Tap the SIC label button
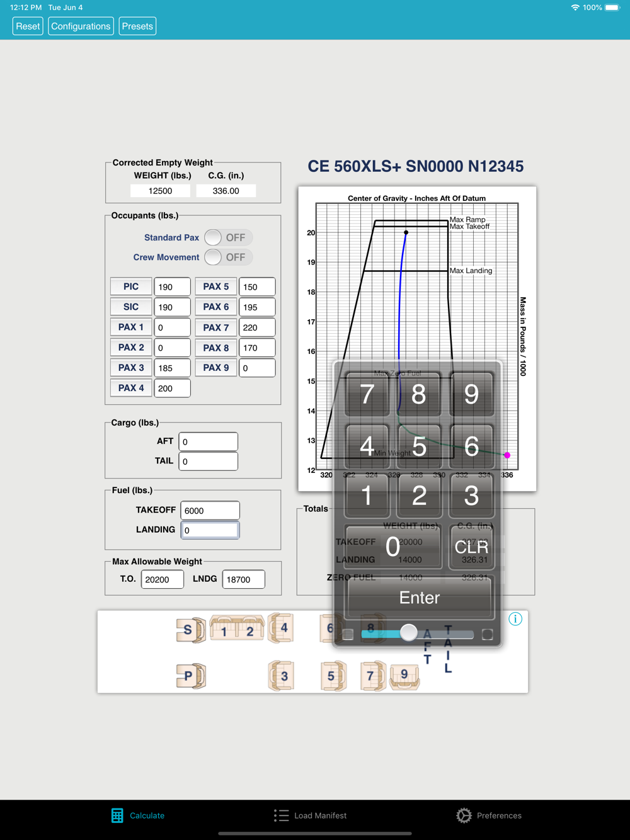630x840 pixels. click(131, 307)
